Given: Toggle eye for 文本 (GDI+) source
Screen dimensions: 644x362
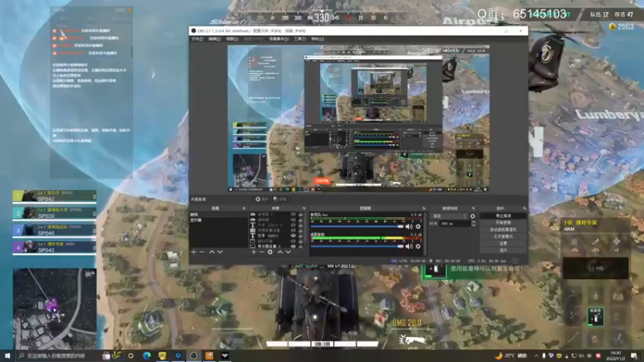Looking at the screenshot, I should pyautogui.click(x=293, y=236).
